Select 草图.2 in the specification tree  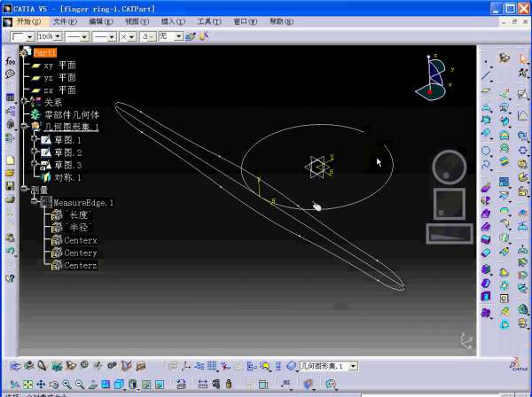(x=66, y=152)
